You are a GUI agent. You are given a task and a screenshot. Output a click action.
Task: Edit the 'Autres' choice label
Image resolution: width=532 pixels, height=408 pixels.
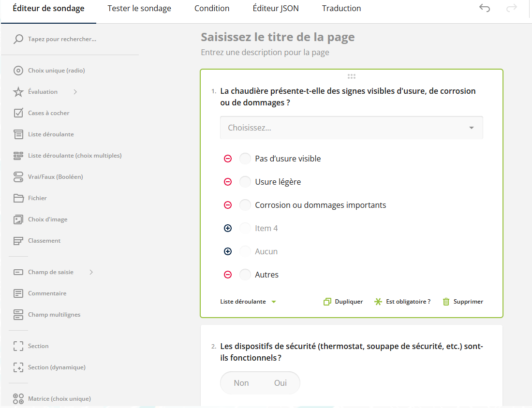266,275
